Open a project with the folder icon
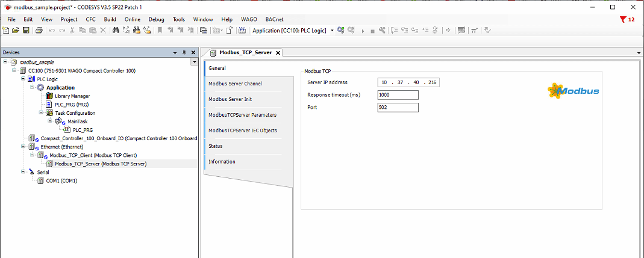This screenshot has height=258, width=644. coord(16,30)
